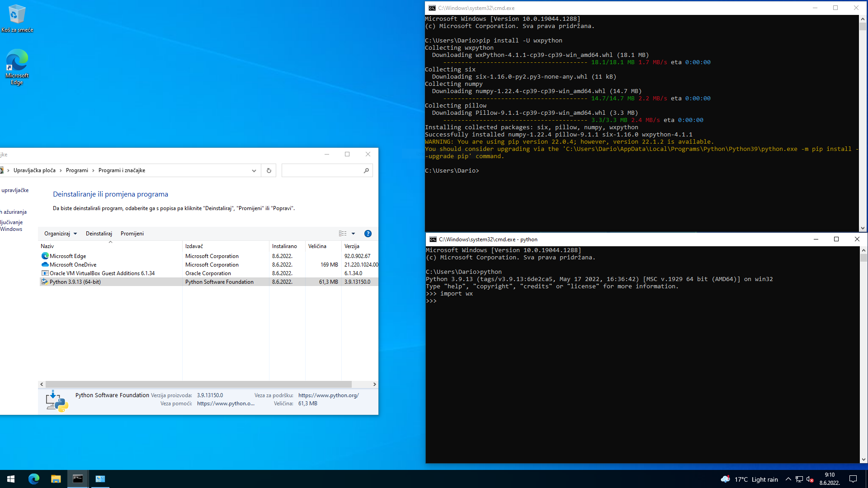Click the horizontal scrollbar in the program list
Image resolution: width=868 pixels, height=488 pixels.
coord(199,384)
